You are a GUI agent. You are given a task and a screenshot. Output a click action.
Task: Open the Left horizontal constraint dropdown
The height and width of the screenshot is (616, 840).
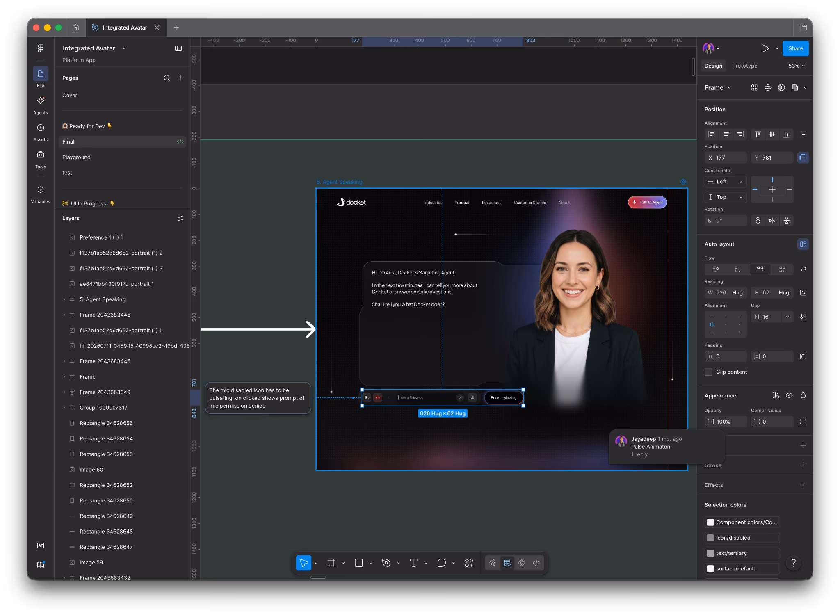[x=726, y=182]
